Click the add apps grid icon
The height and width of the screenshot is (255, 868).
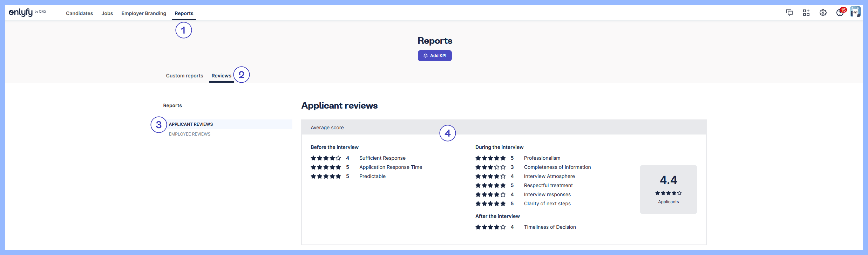(x=806, y=13)
